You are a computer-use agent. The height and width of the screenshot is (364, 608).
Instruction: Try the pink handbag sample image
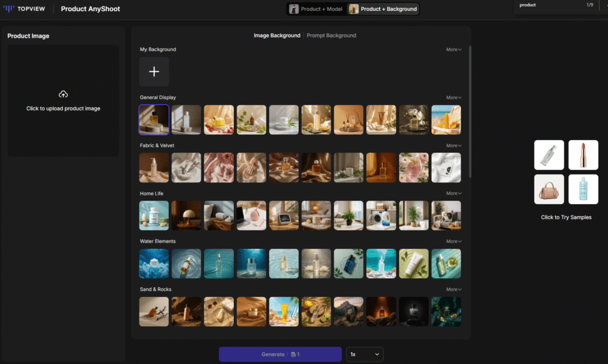coord(549,189)
